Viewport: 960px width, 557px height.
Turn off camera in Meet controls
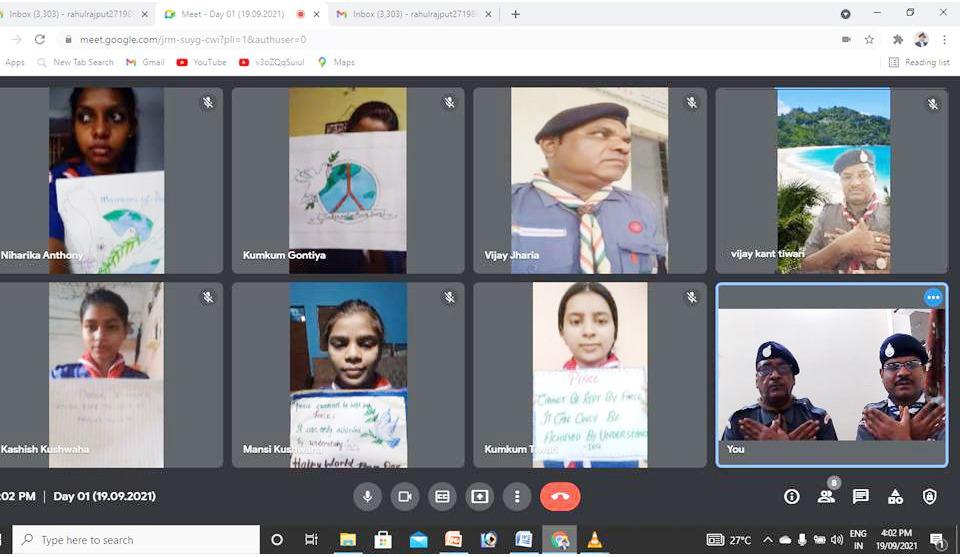pyautogui.click(x=405, y=496)
